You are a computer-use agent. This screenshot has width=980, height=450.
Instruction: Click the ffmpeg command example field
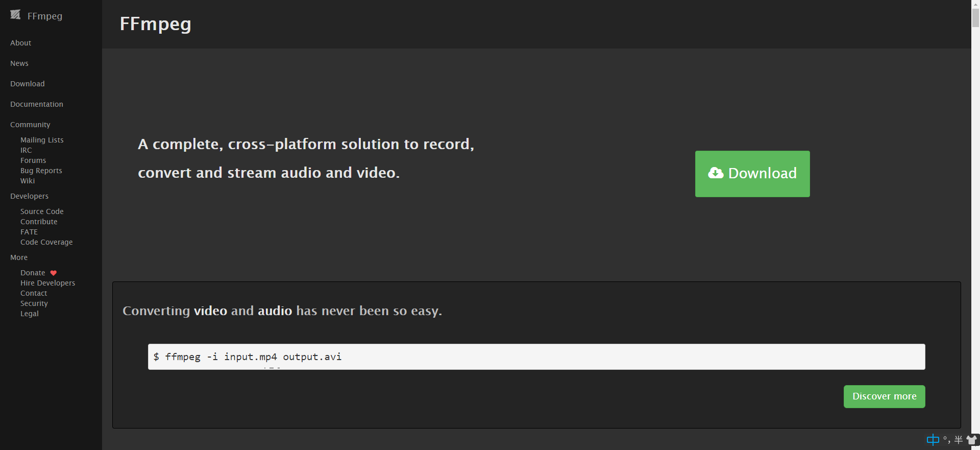coord(536,357)
